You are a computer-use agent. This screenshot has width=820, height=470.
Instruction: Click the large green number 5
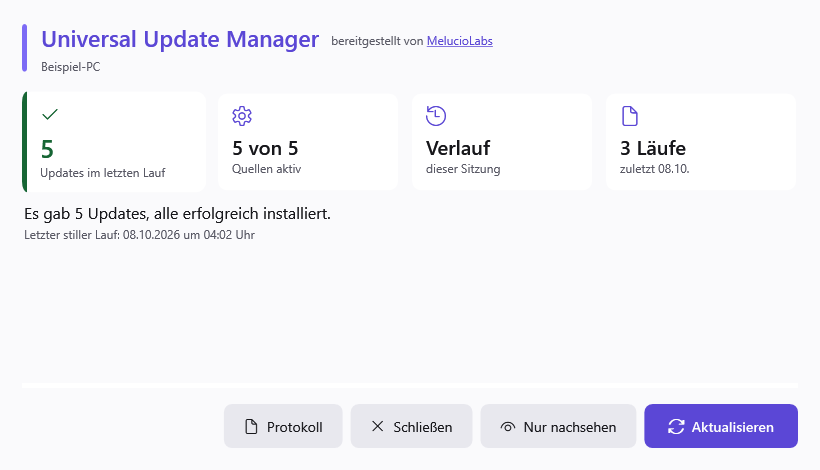coord(47,150)
